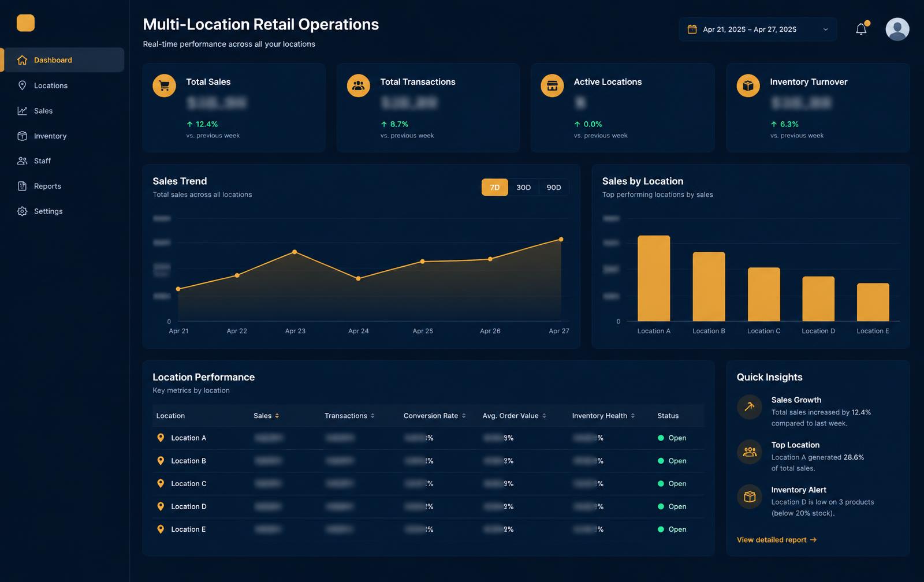Open the user profile avatar

click(897, 29)
